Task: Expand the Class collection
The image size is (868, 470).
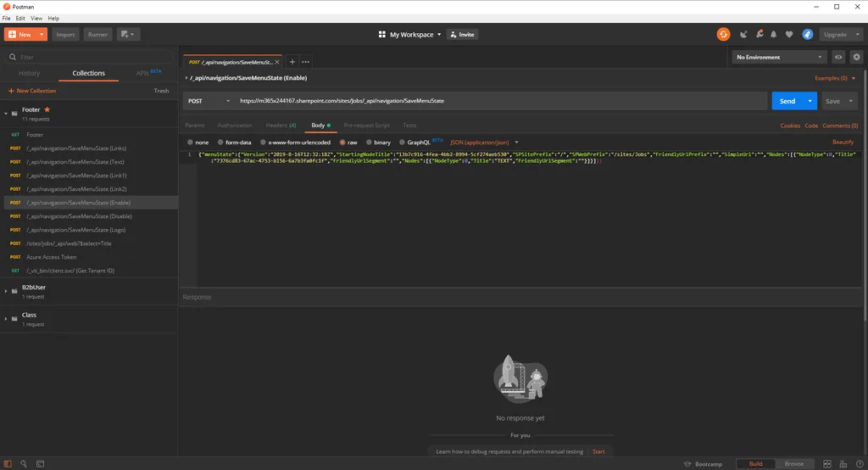Action: click(x=6, y=319)
